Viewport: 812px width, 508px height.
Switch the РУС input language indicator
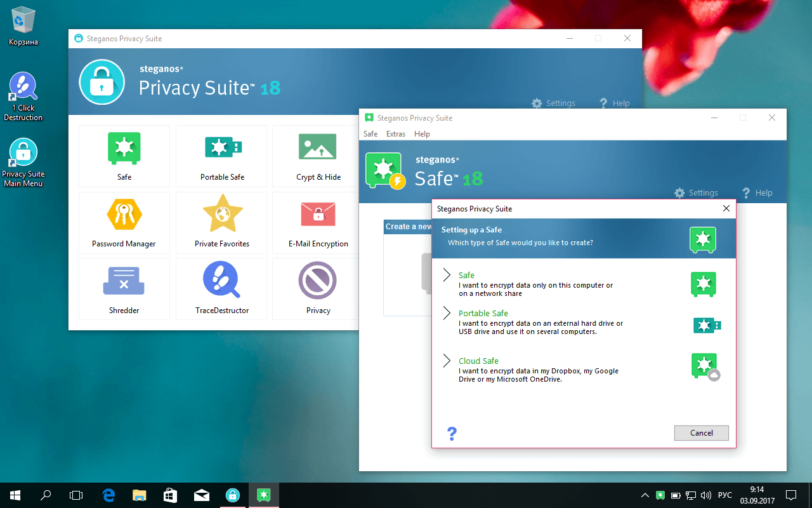[724, 495]
